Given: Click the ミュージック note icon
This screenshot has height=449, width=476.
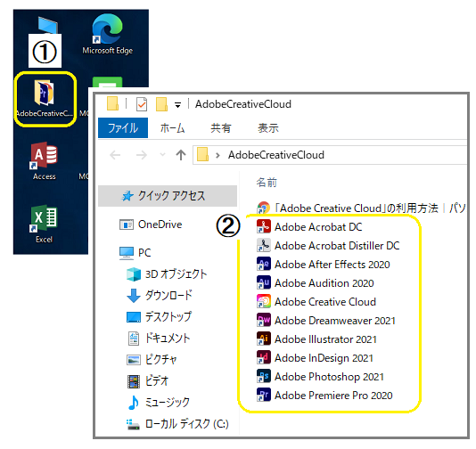Looking at the screenshot, I should [134, 403].
